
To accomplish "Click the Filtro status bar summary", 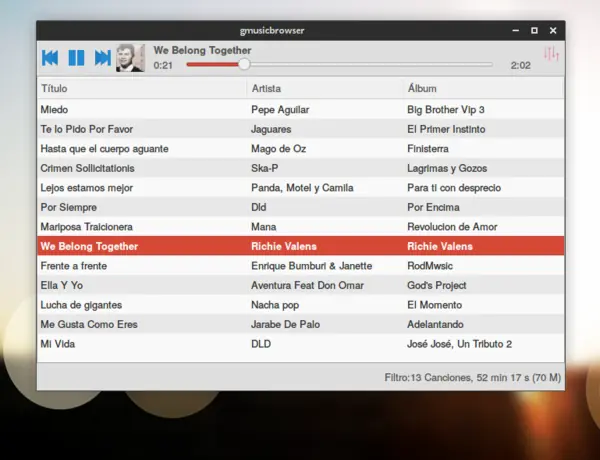I will coord(473,378).
